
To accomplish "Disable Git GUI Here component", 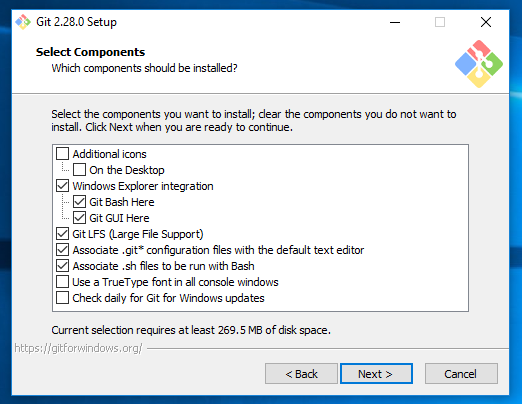I will [79, 218].
